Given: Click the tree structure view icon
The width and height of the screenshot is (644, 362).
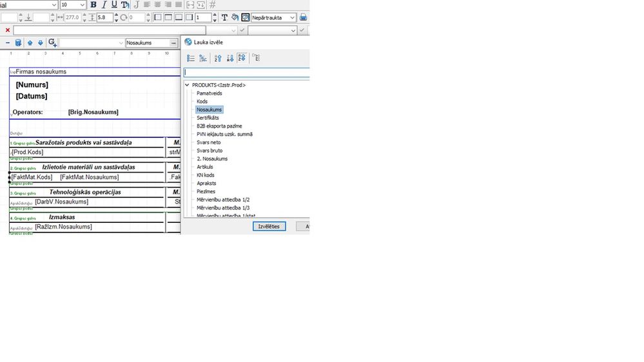Looking at the screenshot, I should tap(256, 58).
